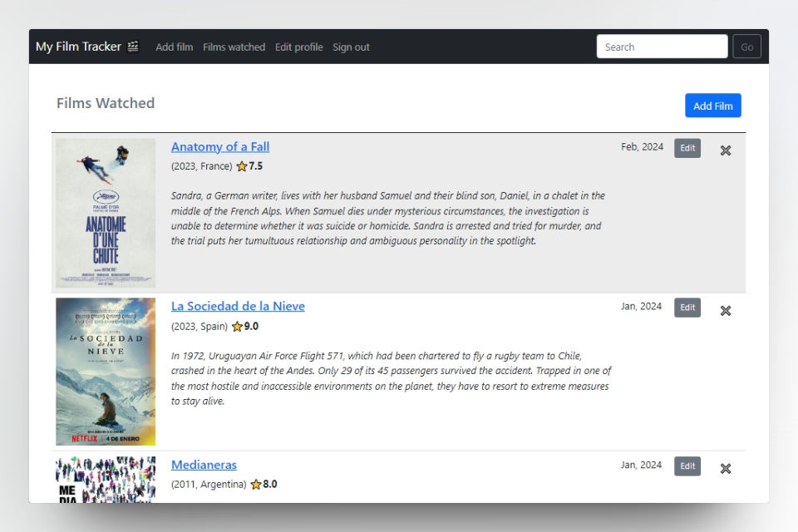Click the star icon next to 9.0
Image resolution: width=798 pixels, height=532 pixels.
click(x=237, y=327)
